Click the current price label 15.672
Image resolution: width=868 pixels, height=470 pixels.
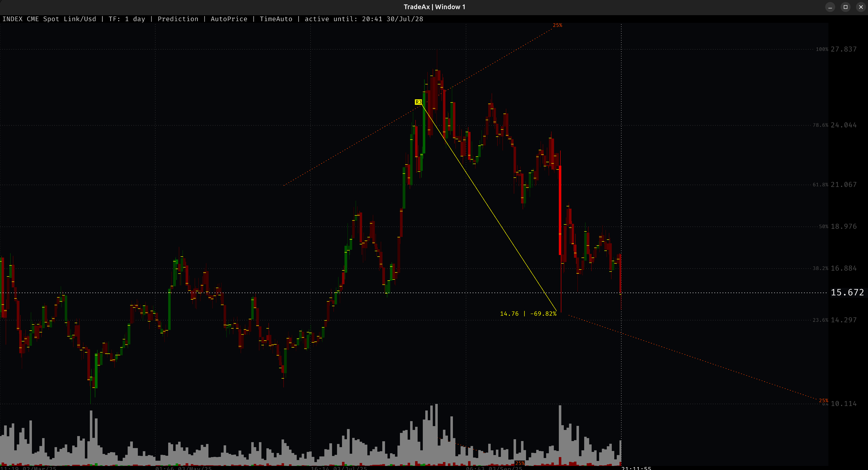[847, 292]
